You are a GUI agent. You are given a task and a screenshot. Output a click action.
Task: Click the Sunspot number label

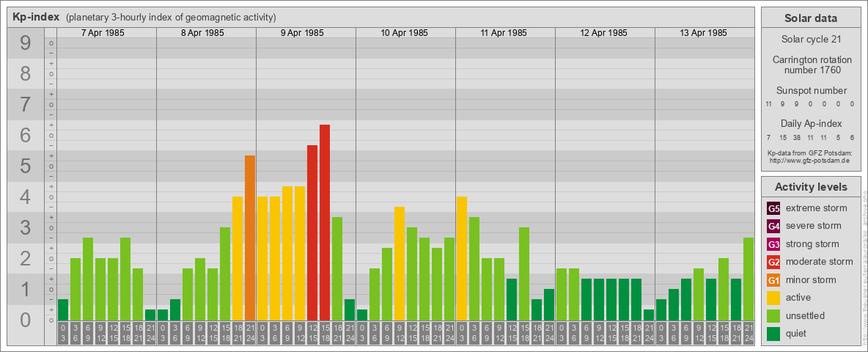coord(812,91)
